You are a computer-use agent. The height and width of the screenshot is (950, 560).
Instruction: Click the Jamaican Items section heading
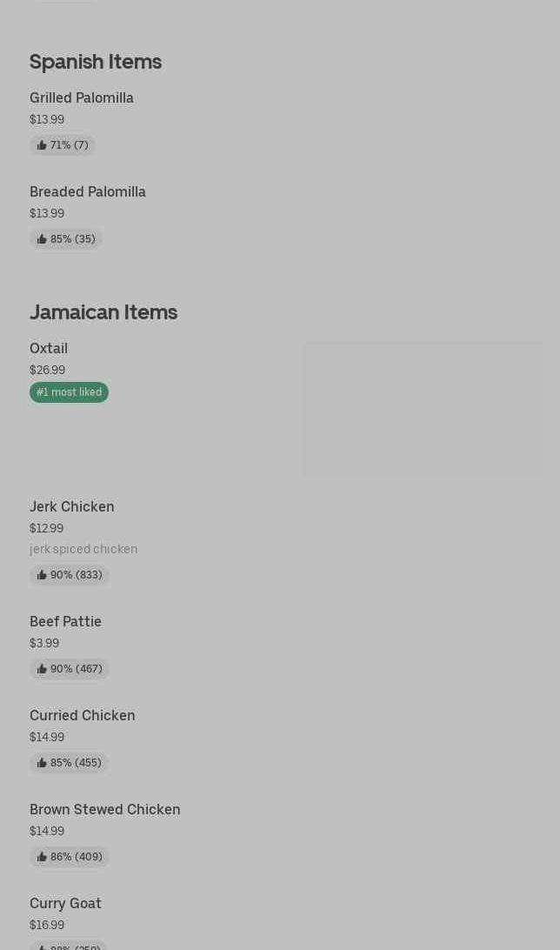click(103, 312)
